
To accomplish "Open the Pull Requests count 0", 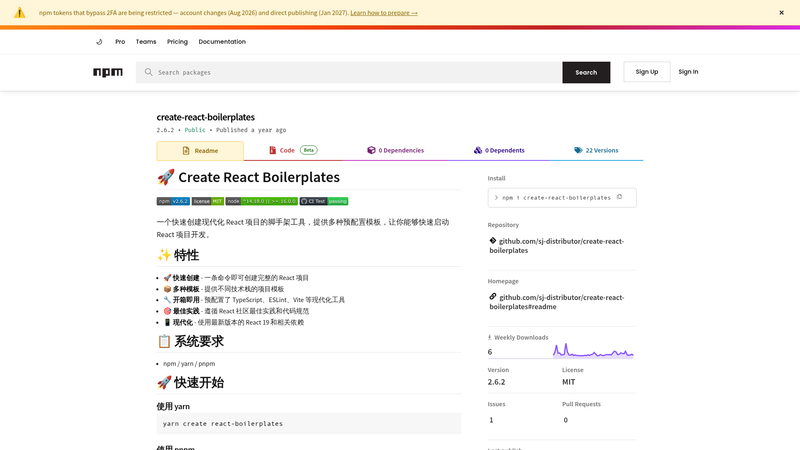I will pos(565,420).
